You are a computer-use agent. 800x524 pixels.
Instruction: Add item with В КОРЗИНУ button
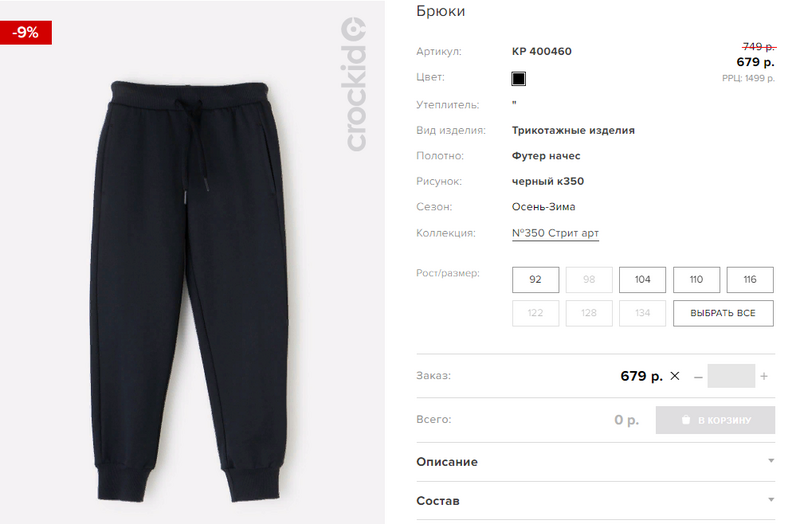[715, 420]
